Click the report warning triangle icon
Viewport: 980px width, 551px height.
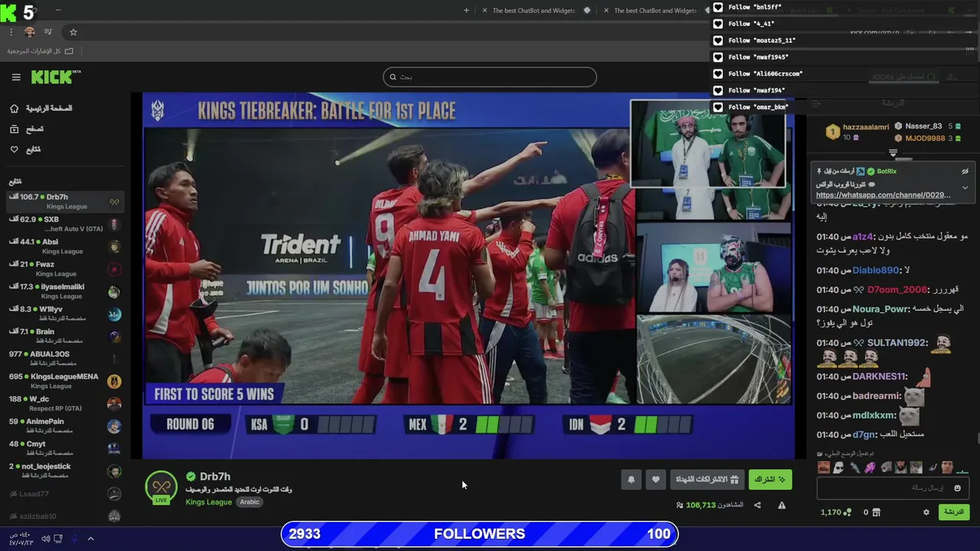(782, 505)
